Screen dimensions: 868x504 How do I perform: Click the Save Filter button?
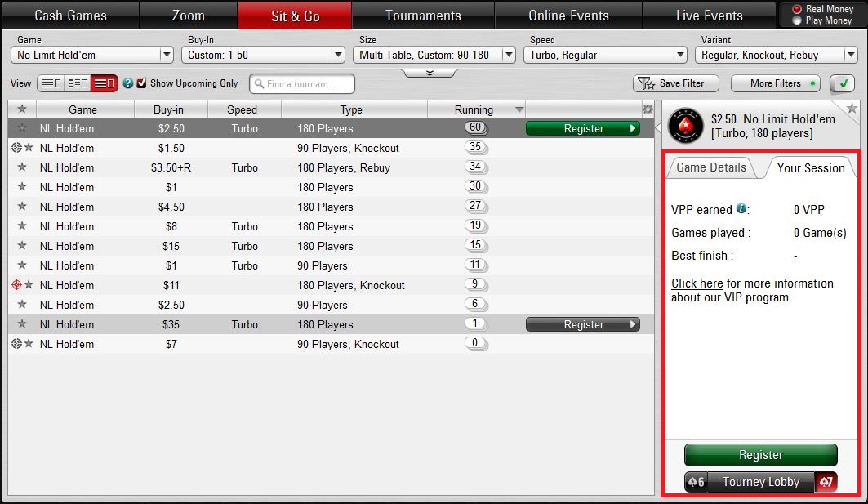click(x=676, y=83)
